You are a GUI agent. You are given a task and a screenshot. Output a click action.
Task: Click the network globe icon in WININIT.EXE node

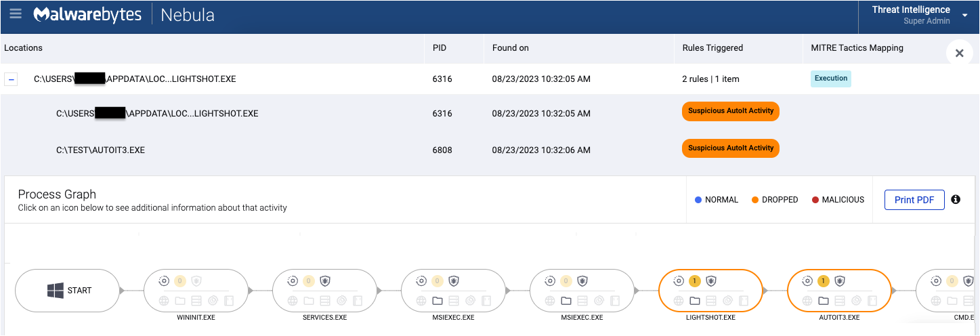tap(163, 301)
